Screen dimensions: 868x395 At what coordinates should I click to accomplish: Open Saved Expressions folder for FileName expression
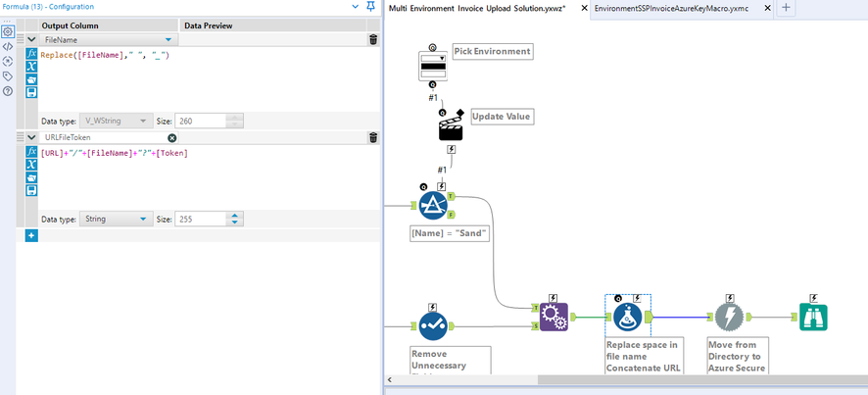[31, 79]
